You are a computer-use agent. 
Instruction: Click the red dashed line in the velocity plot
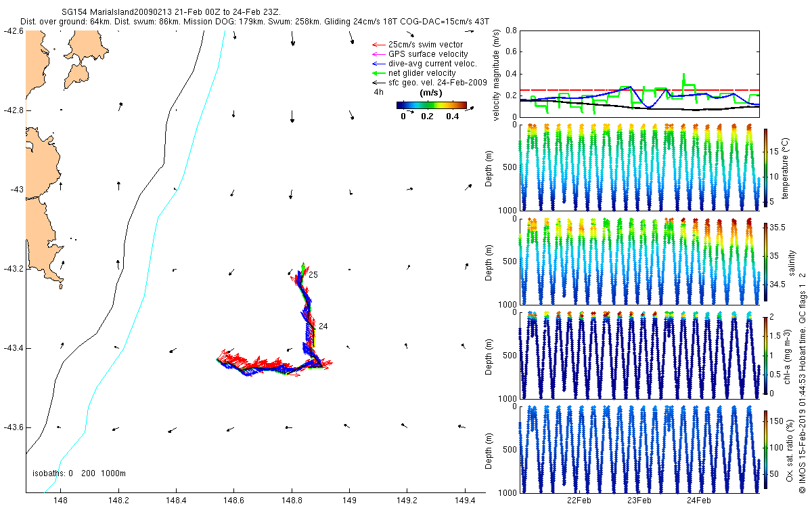coord(639,89)
